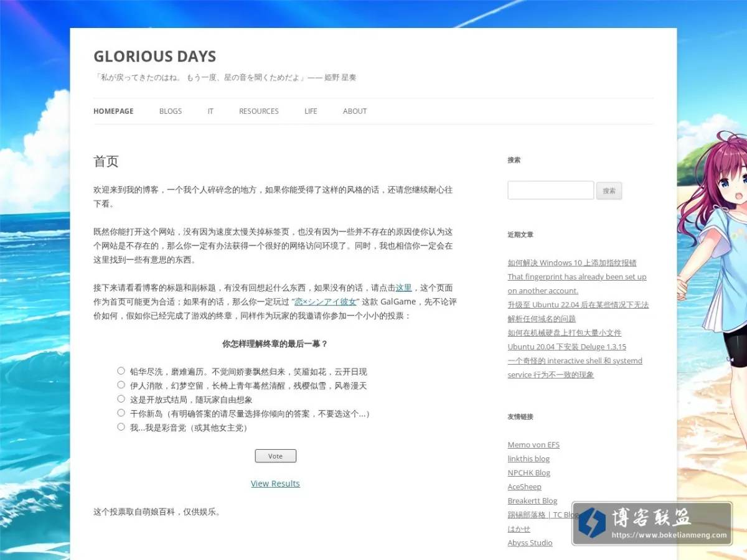Image resolution: width=747 pixels, height=560 pixels.
Task: Select the poll option beginning 伊人消散
Action: pos(121,385)
